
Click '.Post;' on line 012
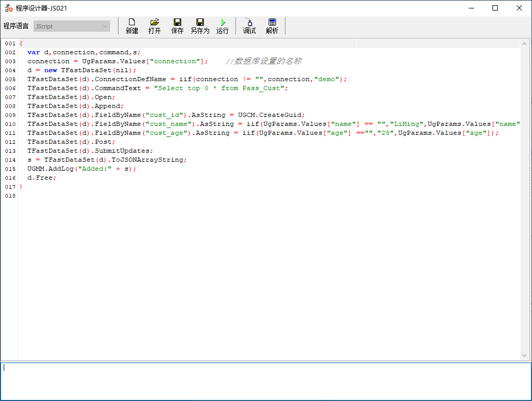(103, 142)
